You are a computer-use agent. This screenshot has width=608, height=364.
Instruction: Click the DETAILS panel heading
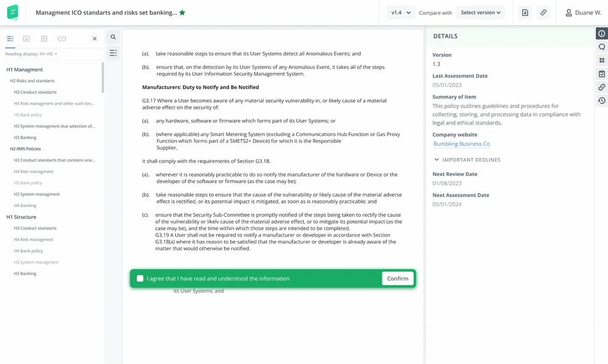[445, 36]
